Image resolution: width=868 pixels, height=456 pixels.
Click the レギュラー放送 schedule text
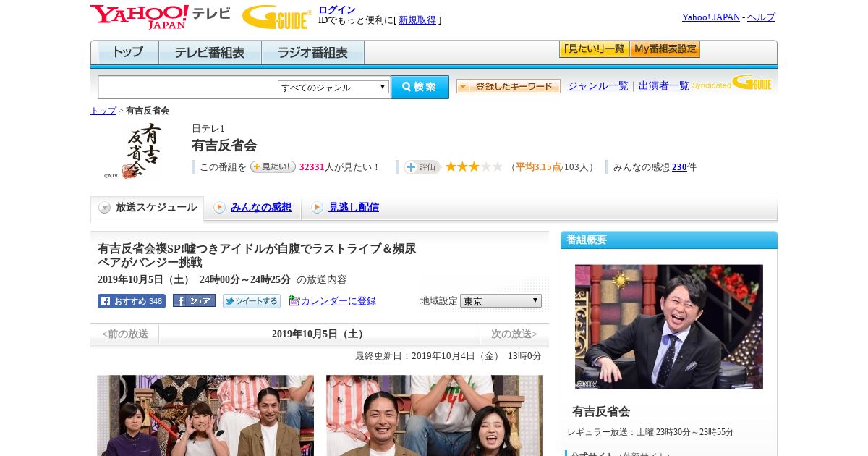coord(651,432)
